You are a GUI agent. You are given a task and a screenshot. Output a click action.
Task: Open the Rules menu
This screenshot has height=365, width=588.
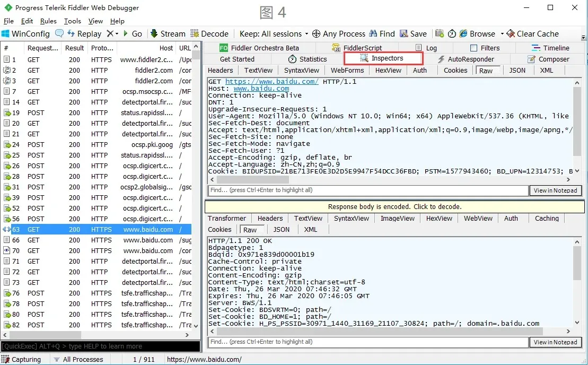[x=48, y=21]
